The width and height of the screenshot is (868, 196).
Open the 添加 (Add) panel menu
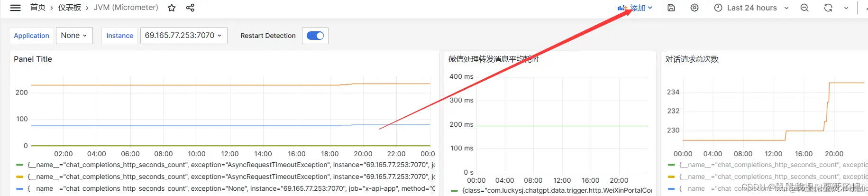click(635, 8)
